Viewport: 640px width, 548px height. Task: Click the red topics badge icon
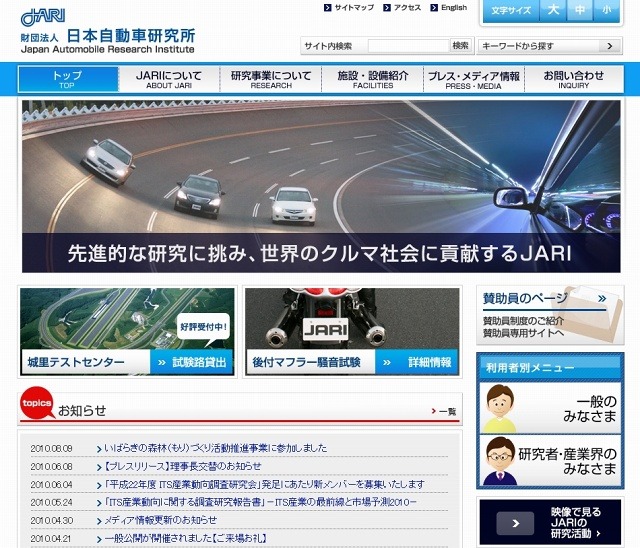click(37, 403)
